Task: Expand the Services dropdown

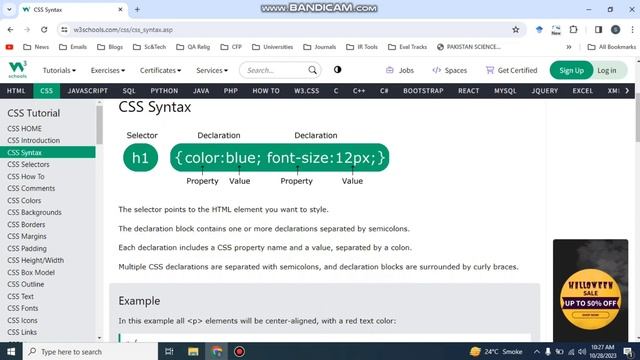Action: point(212,70)
